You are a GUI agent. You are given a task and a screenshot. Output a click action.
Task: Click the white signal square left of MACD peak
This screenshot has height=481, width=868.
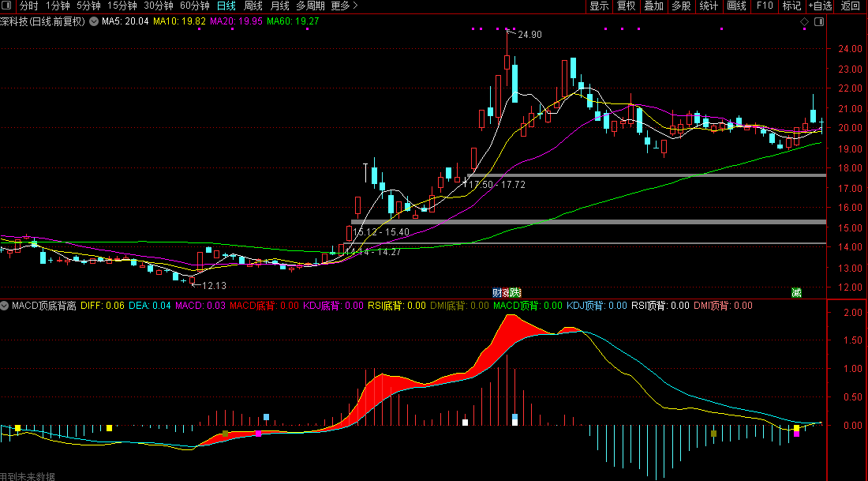(465, 423)
